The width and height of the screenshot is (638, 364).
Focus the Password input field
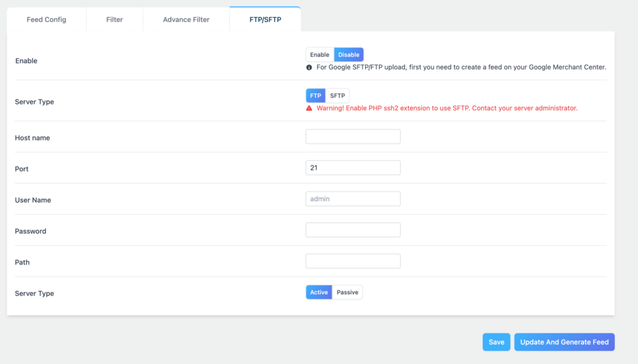(x=353, y=230)
